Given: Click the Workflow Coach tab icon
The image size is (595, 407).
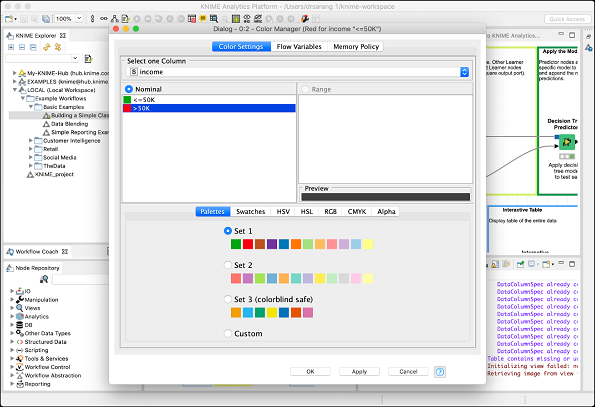Looking at the screenshot, I should click(10, 251).
